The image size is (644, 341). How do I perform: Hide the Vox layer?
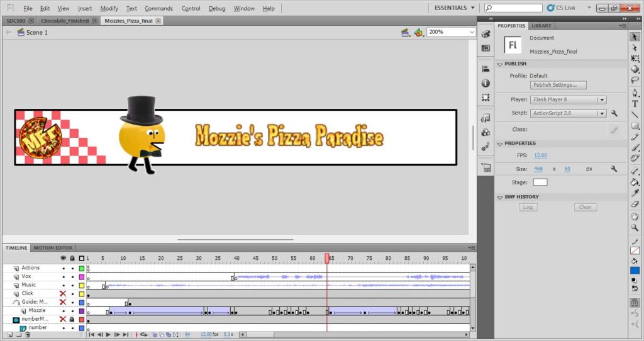pos(64,277)
